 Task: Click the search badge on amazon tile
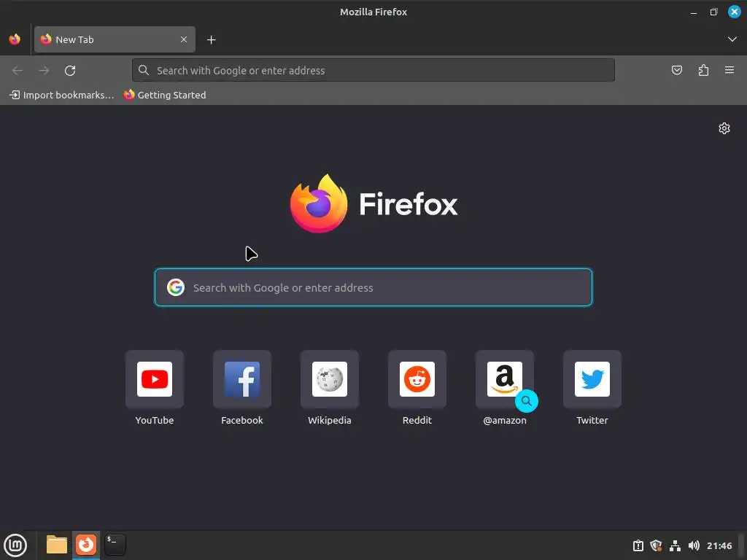527,401
